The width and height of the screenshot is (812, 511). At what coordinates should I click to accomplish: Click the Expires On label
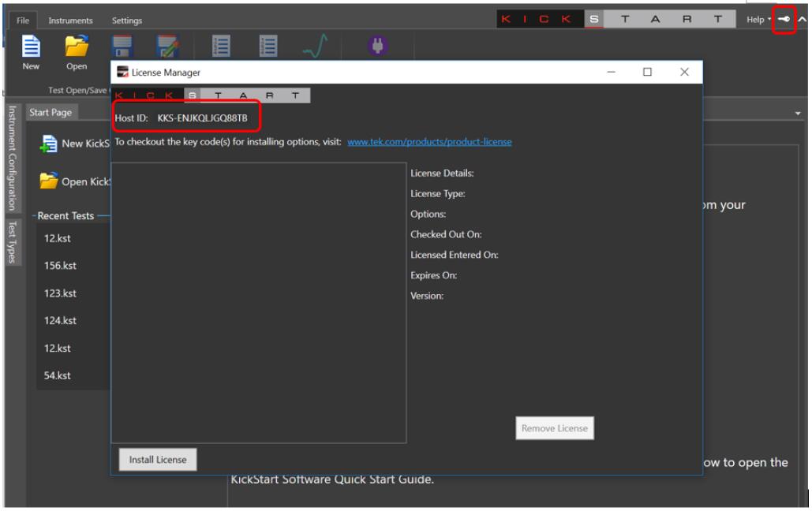433,275
